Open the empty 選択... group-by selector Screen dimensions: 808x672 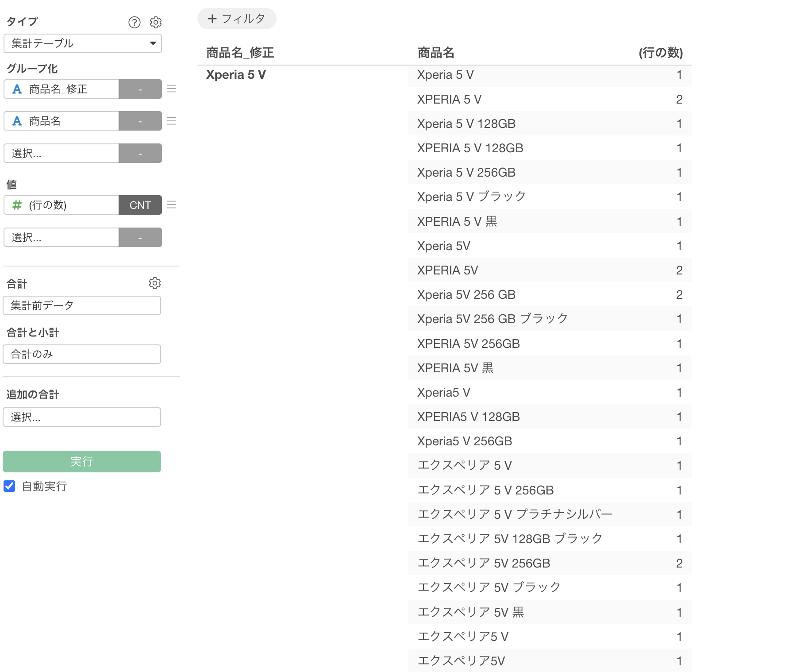point(62,153)
